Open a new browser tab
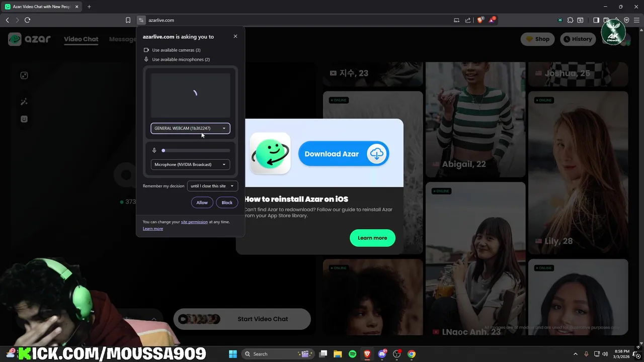The height and width of the screenshot is (362, 644). [89, 7]
